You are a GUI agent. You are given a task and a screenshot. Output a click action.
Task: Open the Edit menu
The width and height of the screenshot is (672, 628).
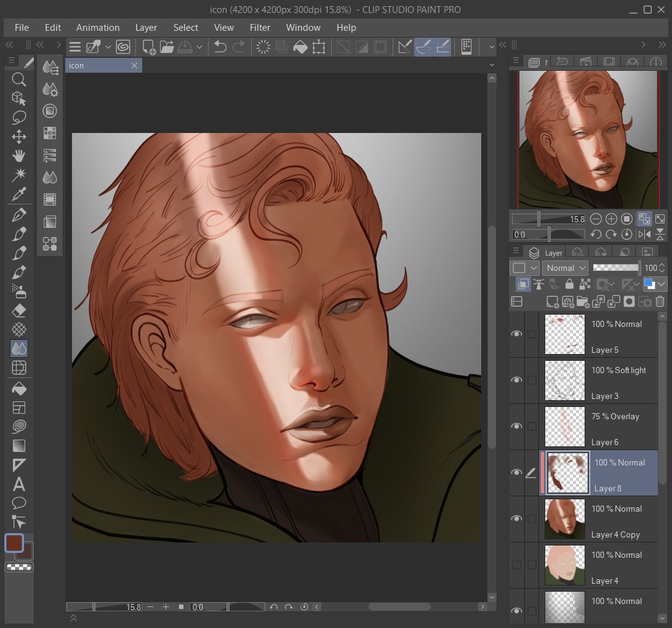coord(53,28)
